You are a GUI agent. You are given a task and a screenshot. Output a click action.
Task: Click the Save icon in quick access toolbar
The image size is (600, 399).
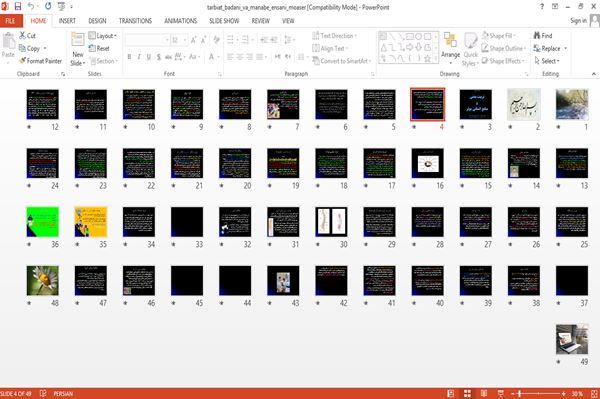coord(18,6)
